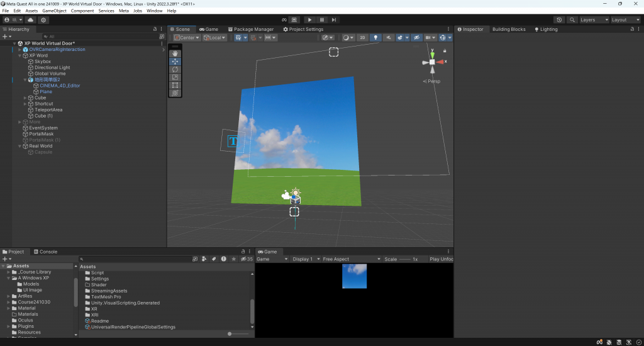Toggle grid snapping visibility button

238,37
